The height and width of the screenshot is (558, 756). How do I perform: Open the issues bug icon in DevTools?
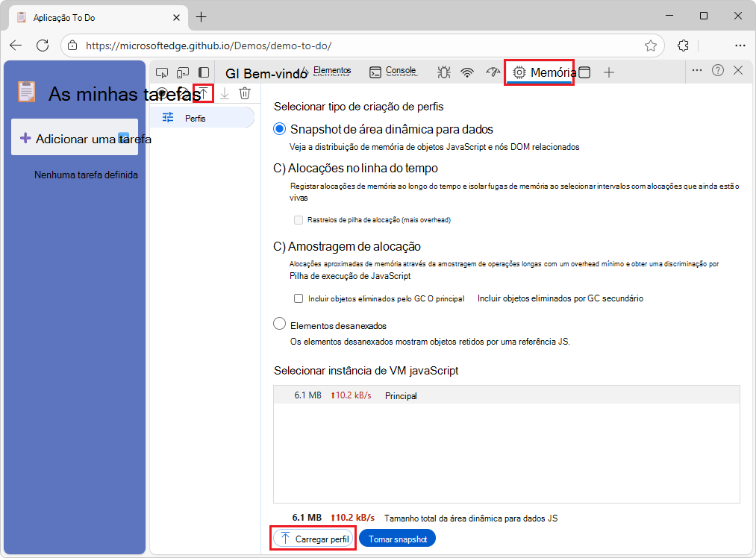pyautogui.click(x=443, y=72)
